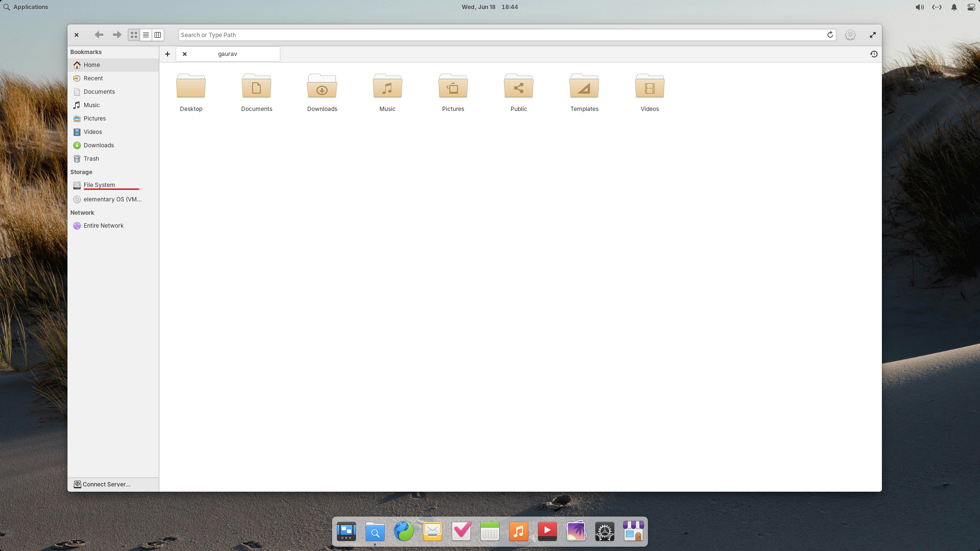Launch Mail from dock
Screen dimensions: 980x551
pyautogui.click(x=433, y=531)
